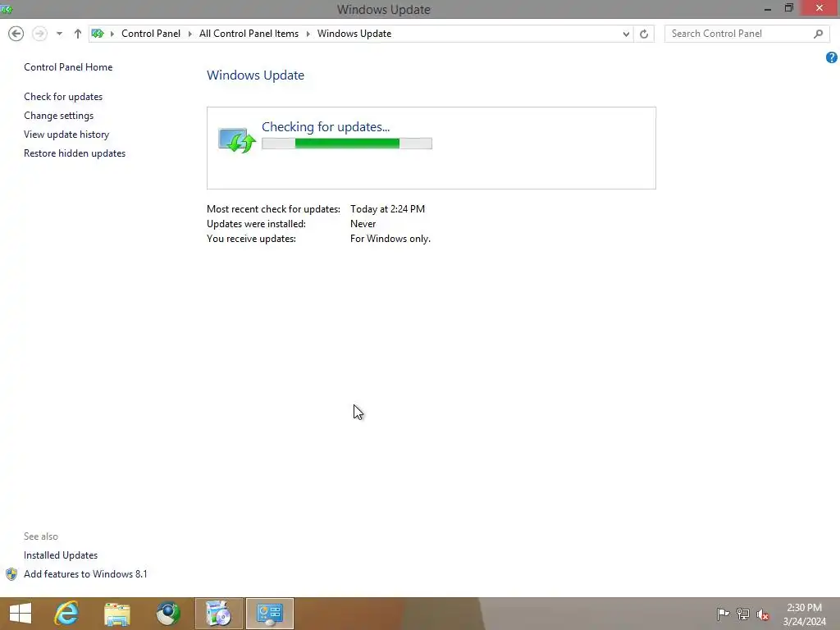Expand arrow after All Control Panel Items
This screenshot has width=840, height=630.
click(x=308, y=34)
